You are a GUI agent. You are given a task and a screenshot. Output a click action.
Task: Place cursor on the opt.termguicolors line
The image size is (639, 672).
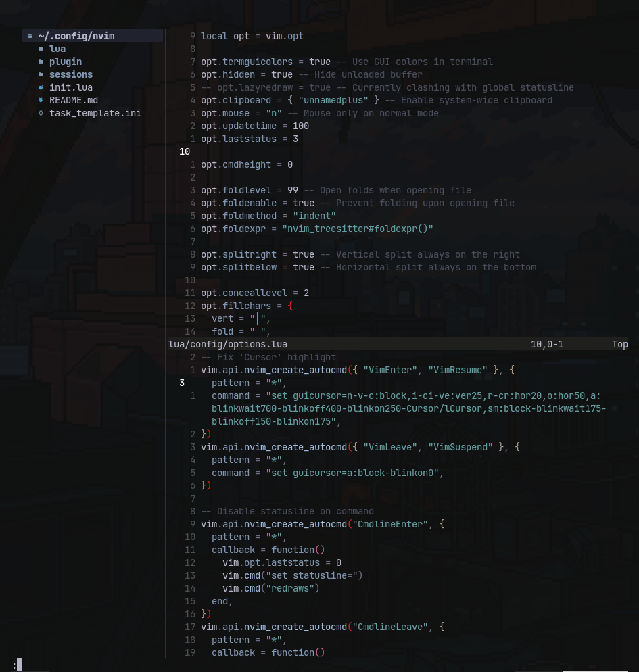click(x=270, y=62)
